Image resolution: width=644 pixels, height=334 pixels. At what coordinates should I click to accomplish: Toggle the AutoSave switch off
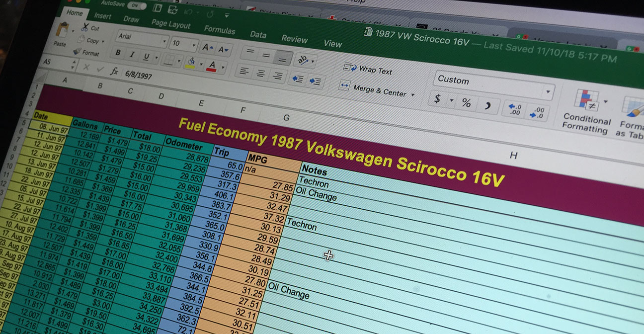(x=135, y=5)
